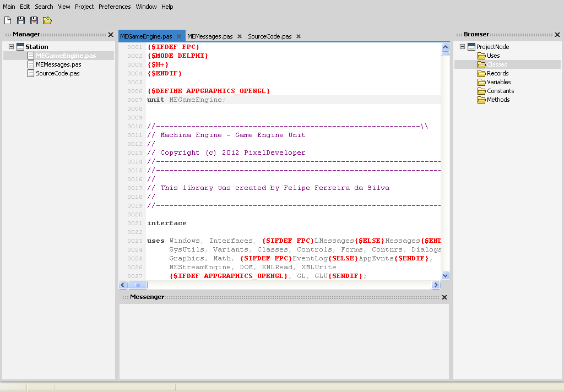Switch to the SourceCode.pas tab
This screenshot has width=564, height=392.
tap(270, 37)
